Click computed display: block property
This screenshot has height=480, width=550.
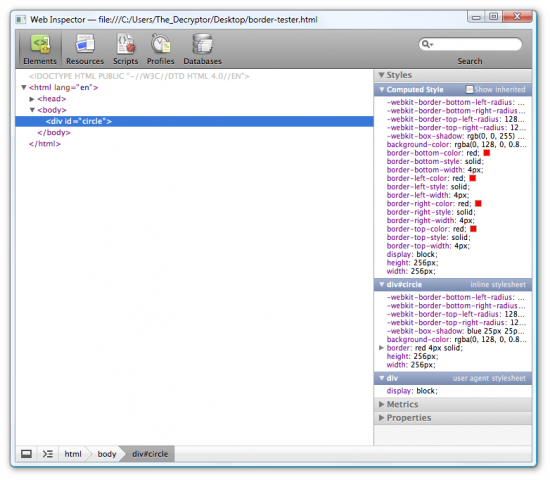click(x=412, y=254)
